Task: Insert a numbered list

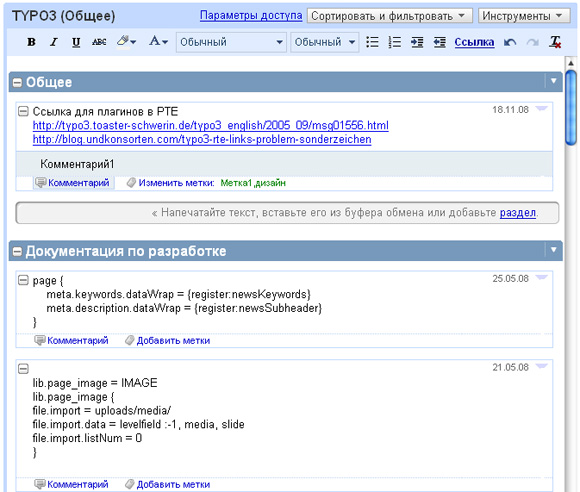Action: tap(395, 42)
